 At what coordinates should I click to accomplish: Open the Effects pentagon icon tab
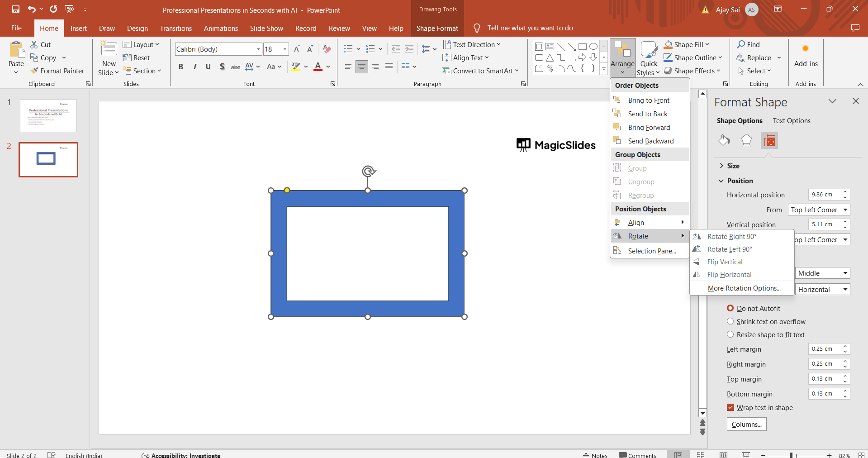click(746, 141)
